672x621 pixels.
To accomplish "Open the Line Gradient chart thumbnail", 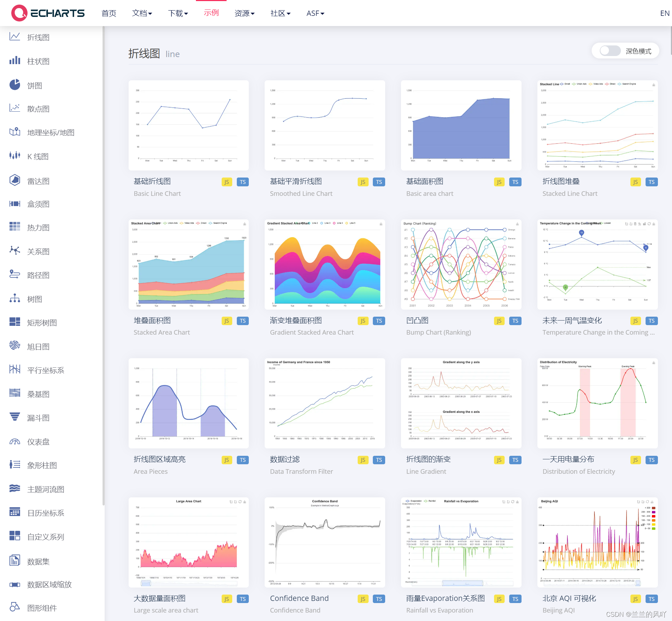I will [x=461, y=403].
